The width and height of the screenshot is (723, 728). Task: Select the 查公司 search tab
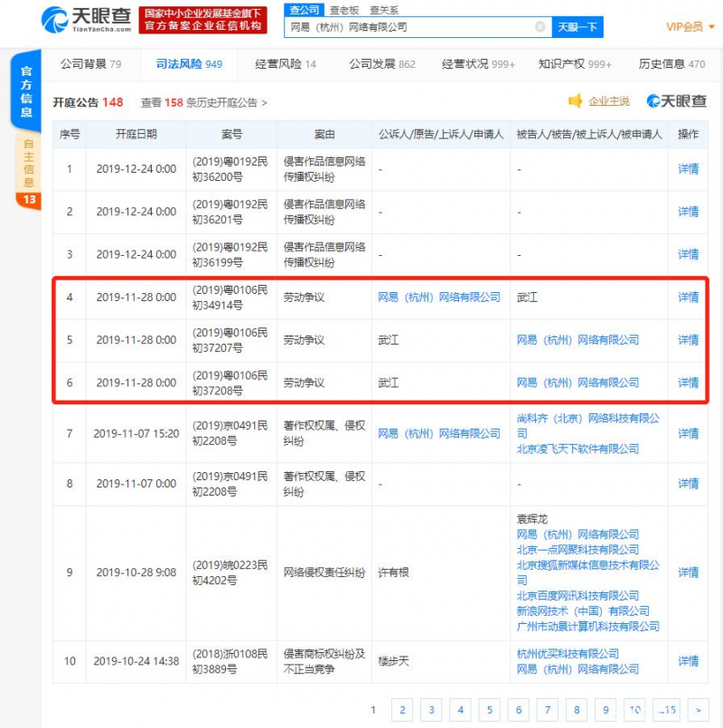(304, 10)
